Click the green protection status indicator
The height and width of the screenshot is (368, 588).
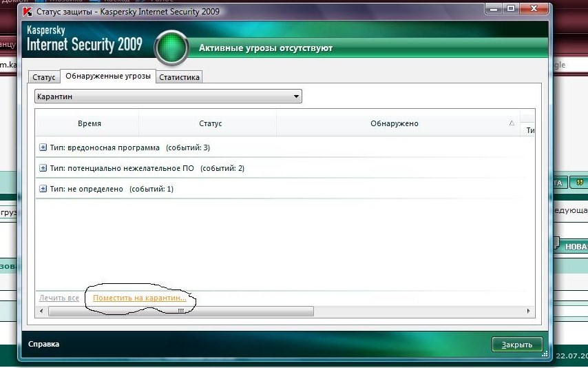171,48
